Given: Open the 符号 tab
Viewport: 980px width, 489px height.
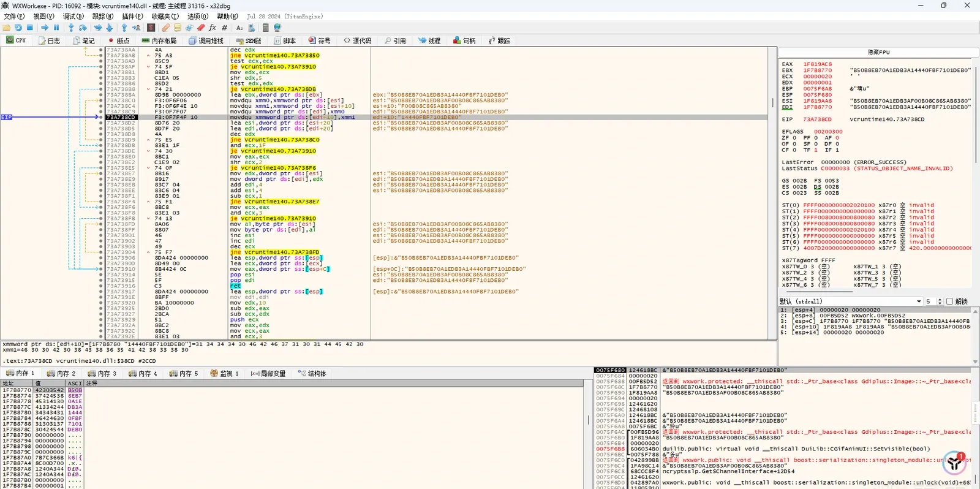Looking at the screenshot, I should [319, 41].
